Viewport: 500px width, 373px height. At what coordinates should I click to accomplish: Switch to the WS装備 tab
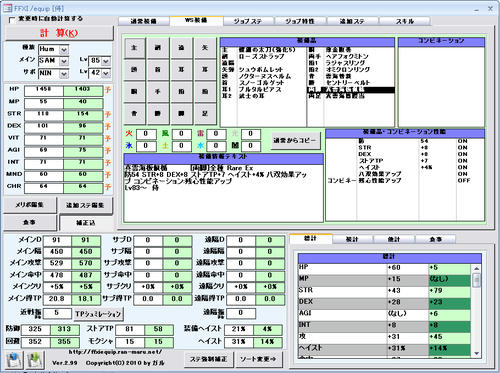pos(196,20)
